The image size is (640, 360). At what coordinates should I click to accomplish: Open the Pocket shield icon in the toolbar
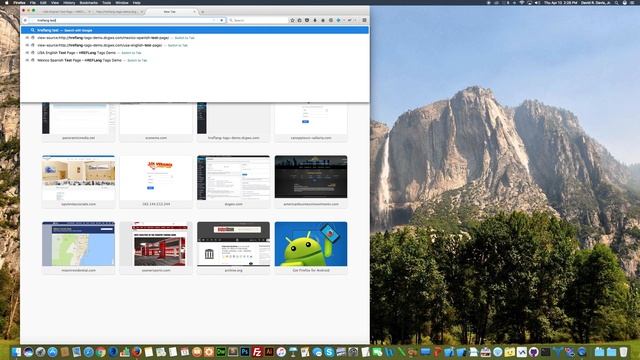click(x=307, y=20)
